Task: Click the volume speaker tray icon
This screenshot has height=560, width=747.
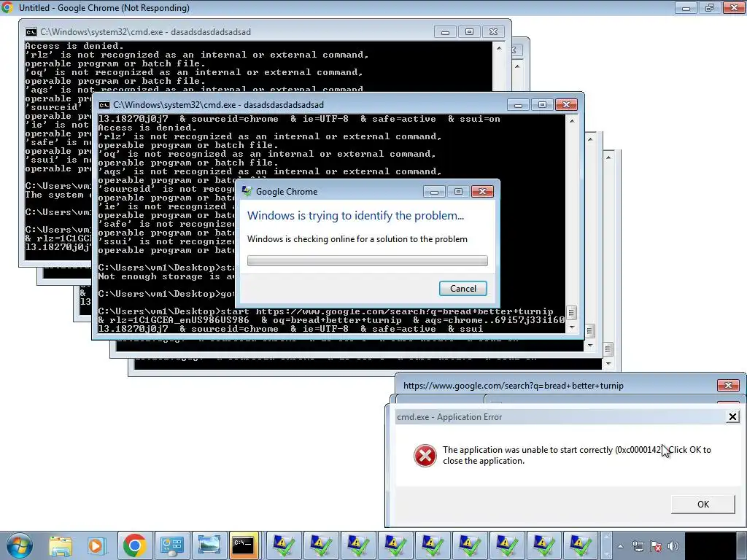Action: point(673,546)
